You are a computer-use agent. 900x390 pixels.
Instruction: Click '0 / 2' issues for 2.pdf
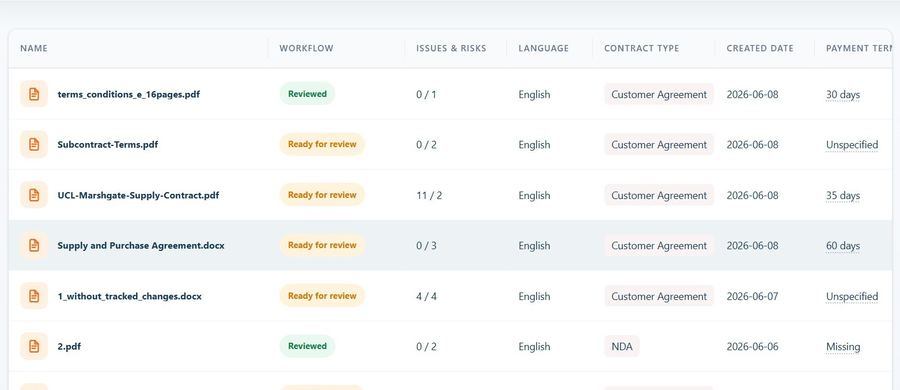click(x=426, y=346)
